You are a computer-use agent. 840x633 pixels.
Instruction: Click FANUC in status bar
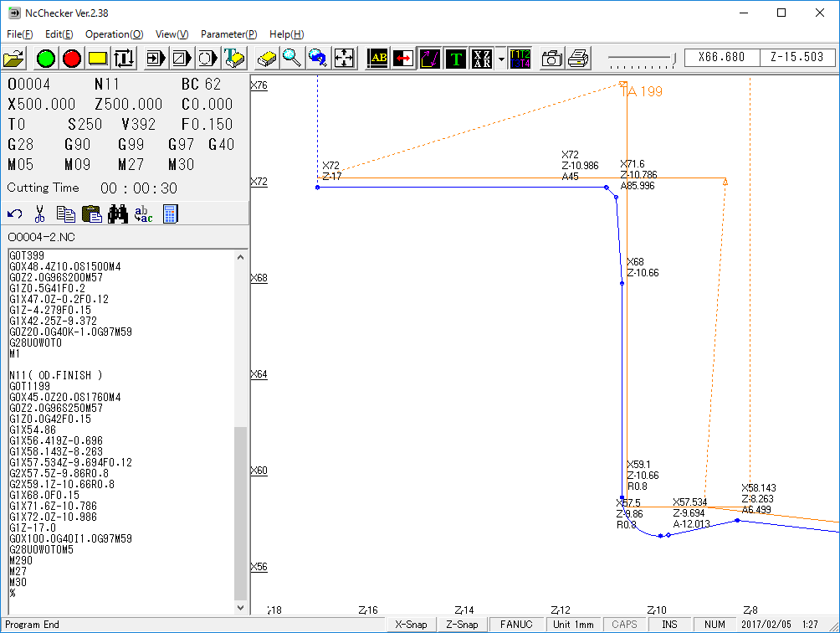516,625
